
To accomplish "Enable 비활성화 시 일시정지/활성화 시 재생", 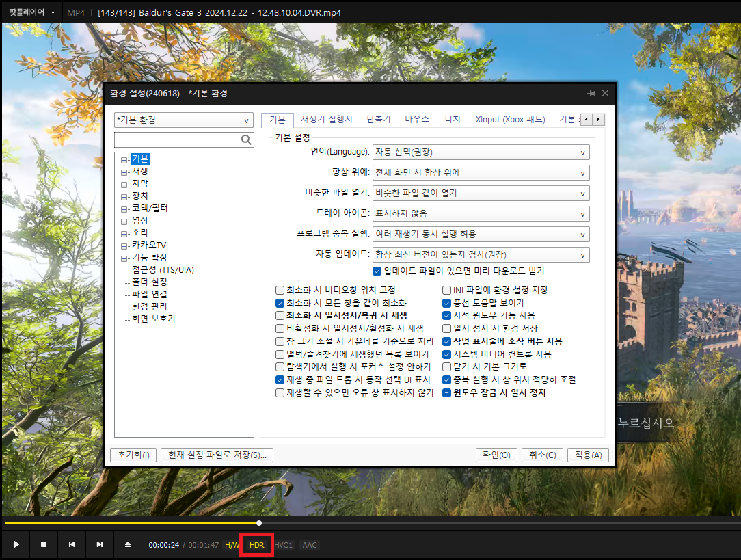I will 280,328.
